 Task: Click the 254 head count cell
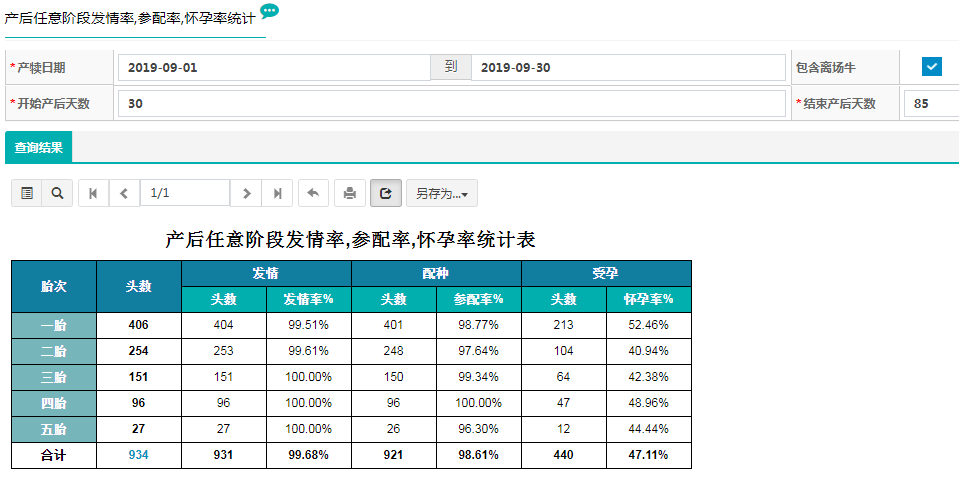point(139,351)
